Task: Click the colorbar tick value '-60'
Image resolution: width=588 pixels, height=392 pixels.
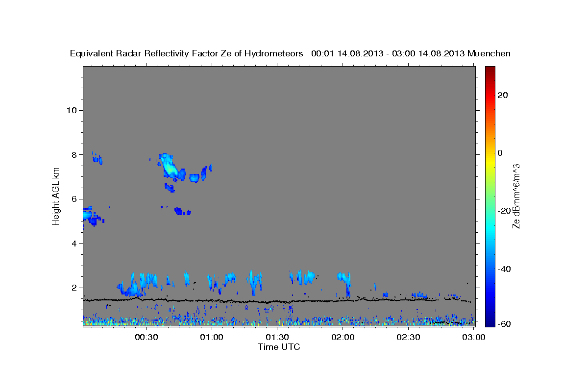Action: [x=503, y=324]
